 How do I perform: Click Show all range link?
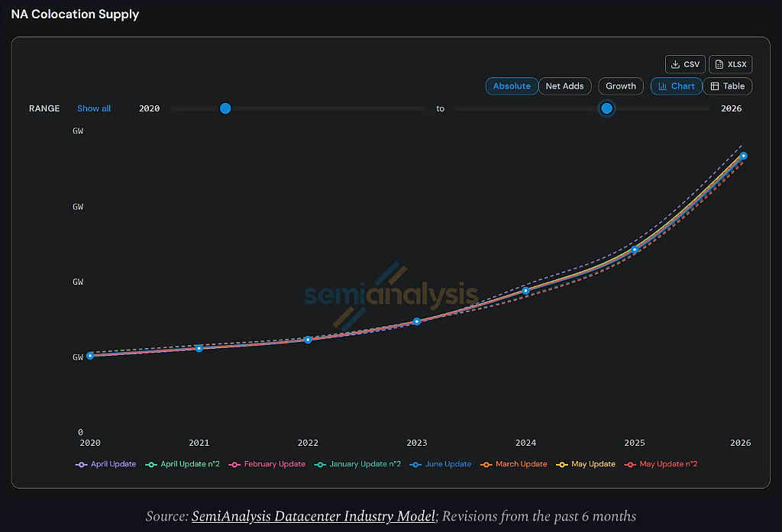(x=94, y=108)
